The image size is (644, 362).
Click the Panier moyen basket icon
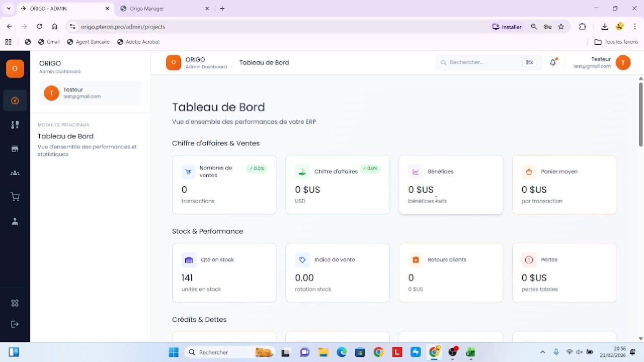point(529,171)
